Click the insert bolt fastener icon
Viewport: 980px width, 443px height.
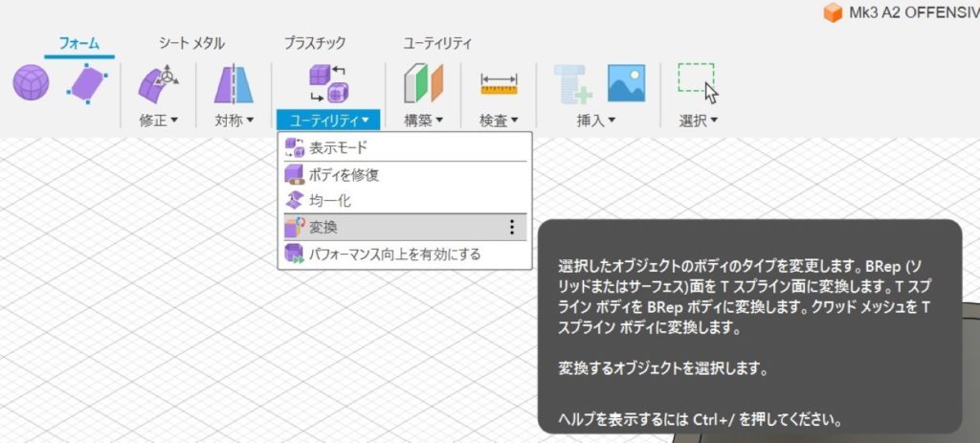pyautogui.click(x=574, y=83)
